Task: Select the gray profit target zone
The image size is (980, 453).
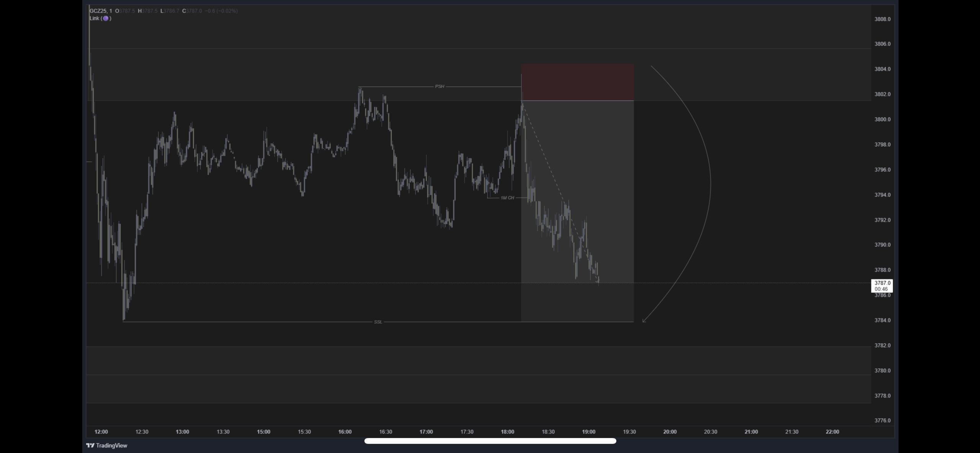Action: pos(577,211)
